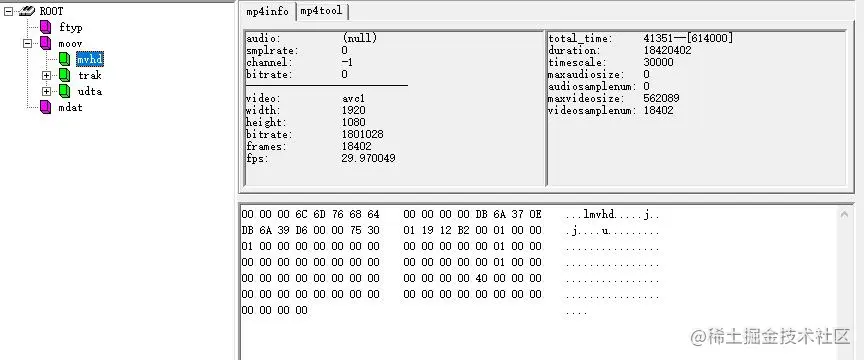The image size is (864, 360).
Task: Collapse the ROOT tree node
Action: (x=9, y=11)
